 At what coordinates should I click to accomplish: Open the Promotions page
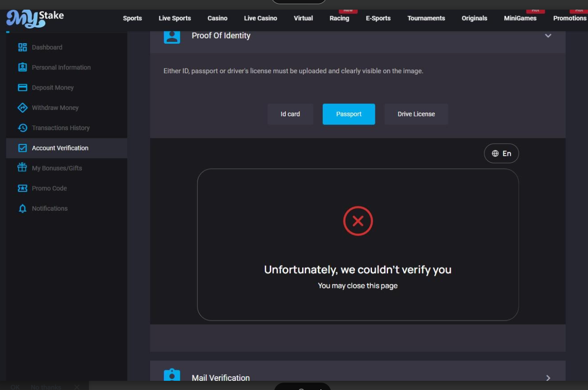click(570, 18)
